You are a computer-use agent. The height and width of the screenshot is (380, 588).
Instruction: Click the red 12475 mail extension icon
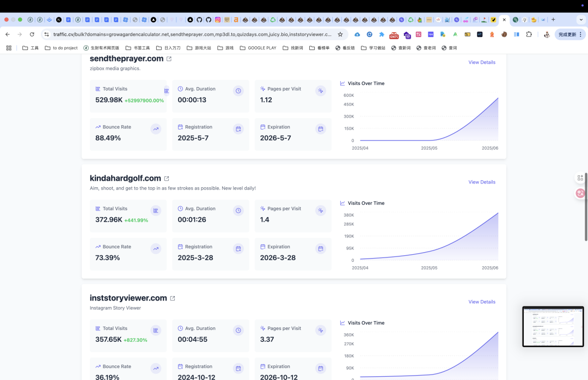point(394,35)
